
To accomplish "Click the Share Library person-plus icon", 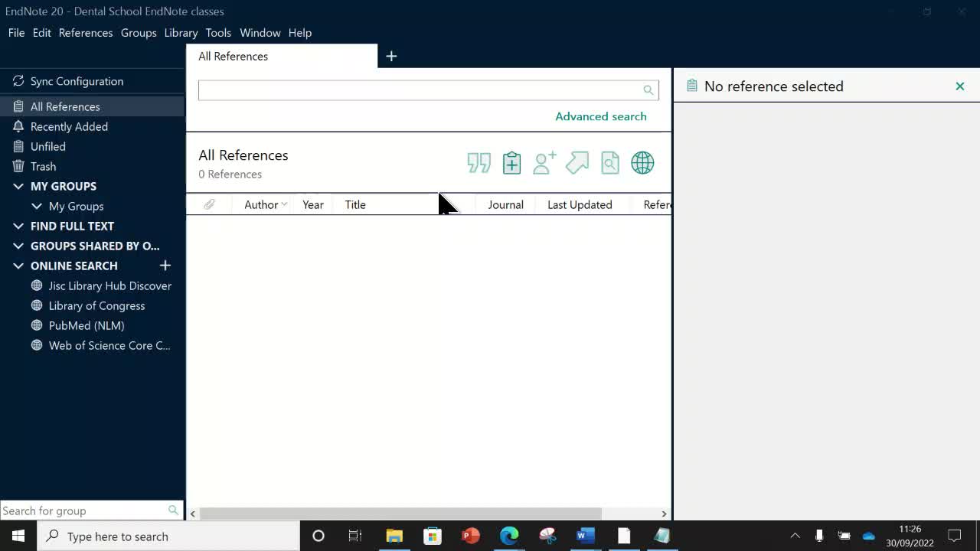I will pyautogui.click(x=544, y=163).
